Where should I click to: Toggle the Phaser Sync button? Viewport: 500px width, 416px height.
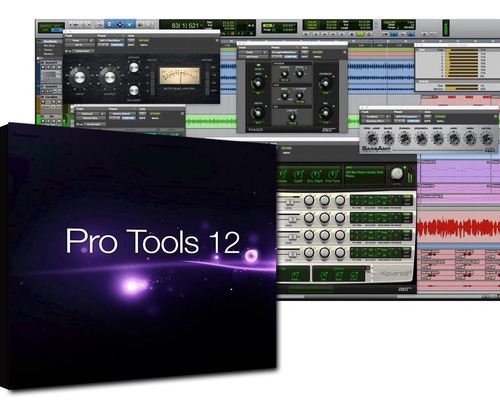pyautogui.click(x=258, y=65)
